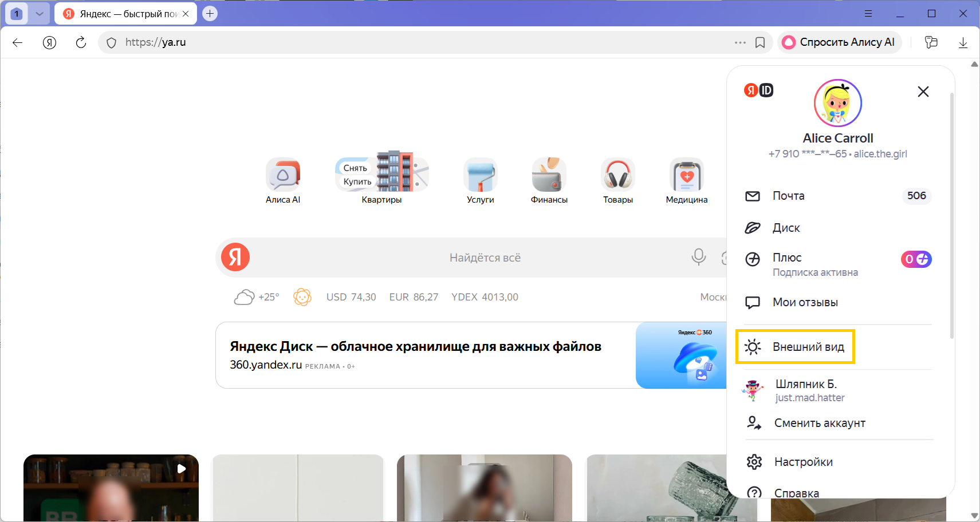Click the Plus points badge showing 0
Image resolution: width=980 pixels, height=522 pixels.
[916, 259]
